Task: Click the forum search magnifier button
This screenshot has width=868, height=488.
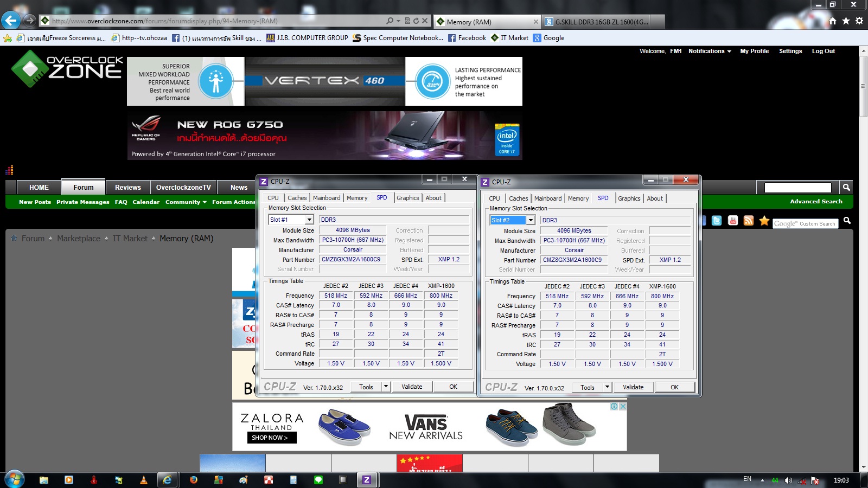Action: (x=846, y=188)
